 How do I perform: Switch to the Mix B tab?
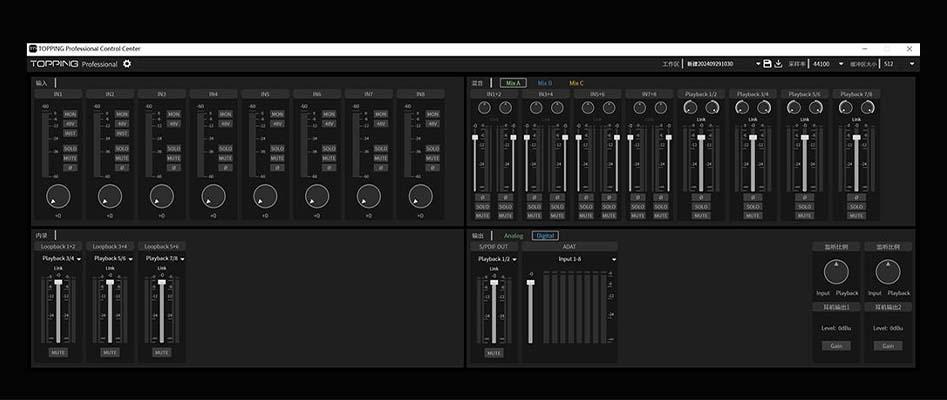pyautogui.click(x=544, y=83)
